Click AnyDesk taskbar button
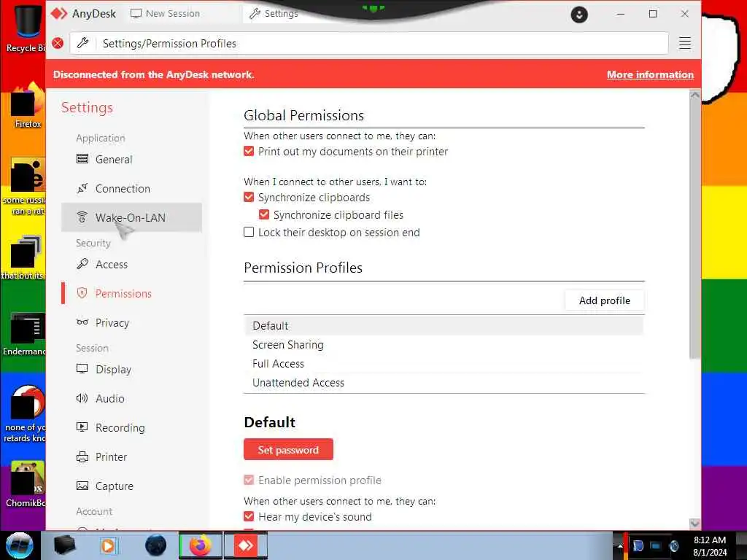 click(246, 545)
